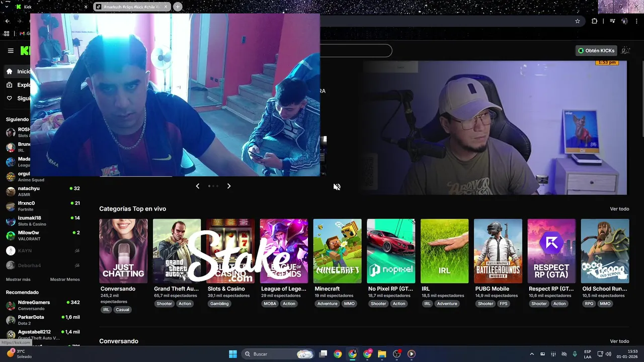The width and height of the screenshot is (644, 362).
Task: Open Agustabell212 recommended channel
Action: tap(43, 334)
